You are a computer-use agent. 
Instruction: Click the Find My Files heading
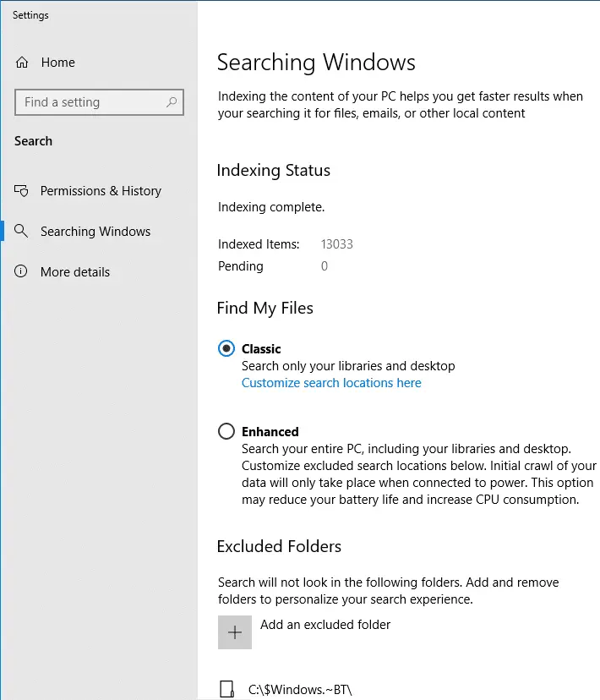tap(265, 309)
